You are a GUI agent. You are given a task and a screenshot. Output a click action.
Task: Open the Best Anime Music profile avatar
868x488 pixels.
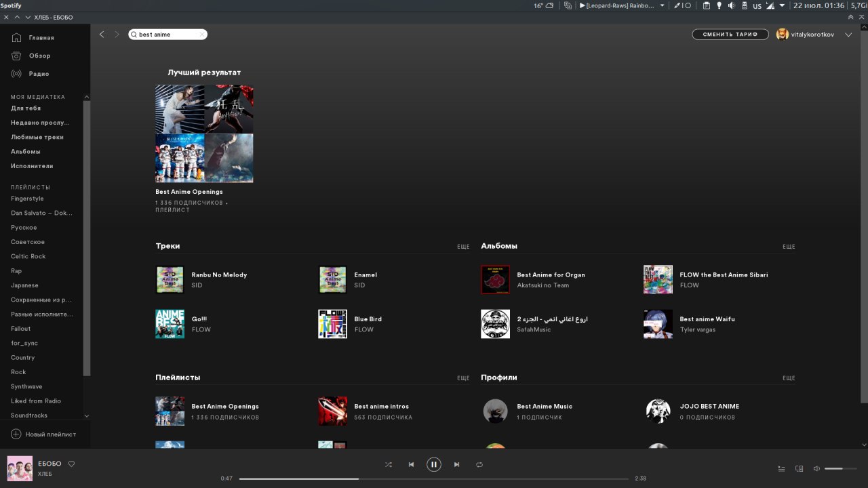click(x=495, y=411)
